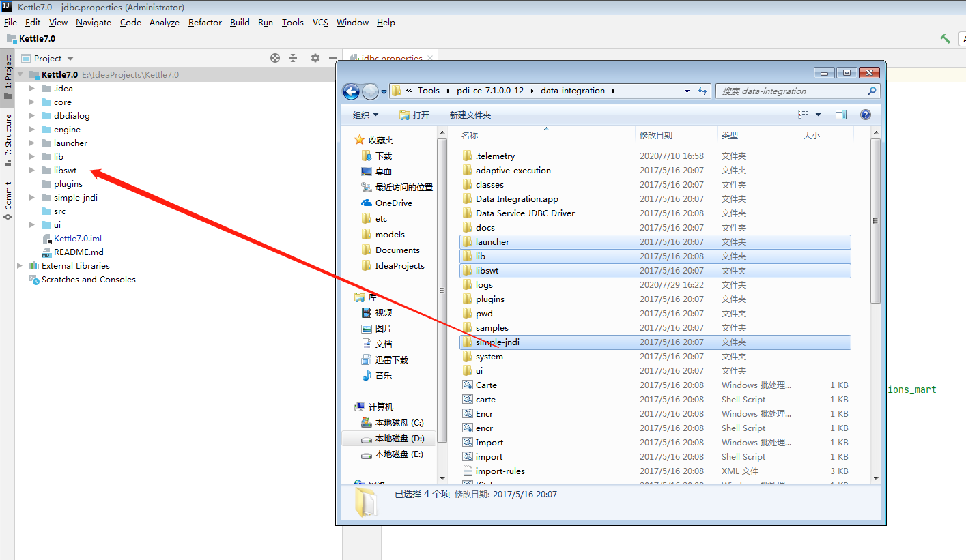Viewport: 966px width, 560px height.
Task: Open the Commit tool window
Action: (8, 198)
